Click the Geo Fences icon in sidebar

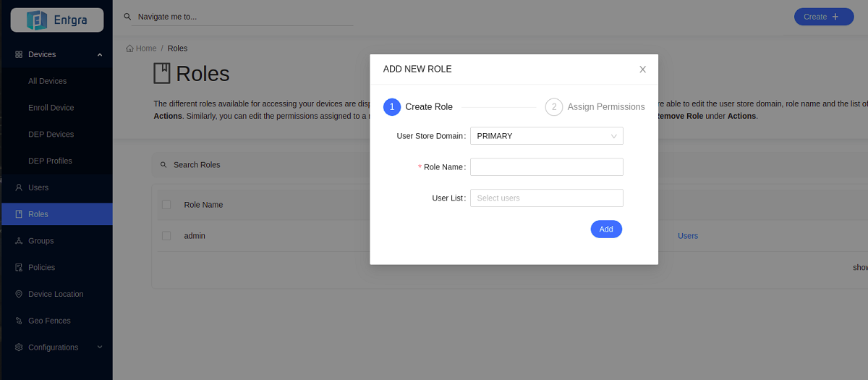pos(19,321)
